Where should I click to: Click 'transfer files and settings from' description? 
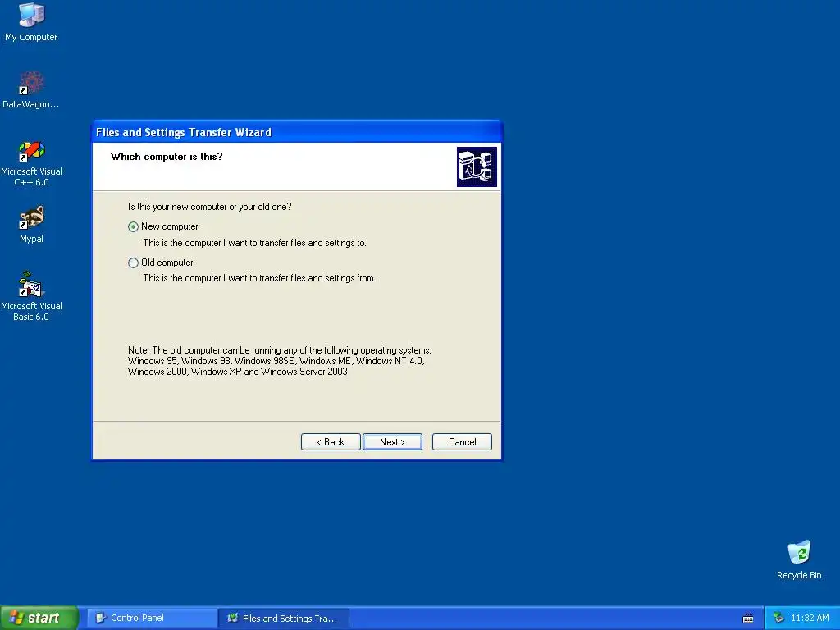[258, 278]
